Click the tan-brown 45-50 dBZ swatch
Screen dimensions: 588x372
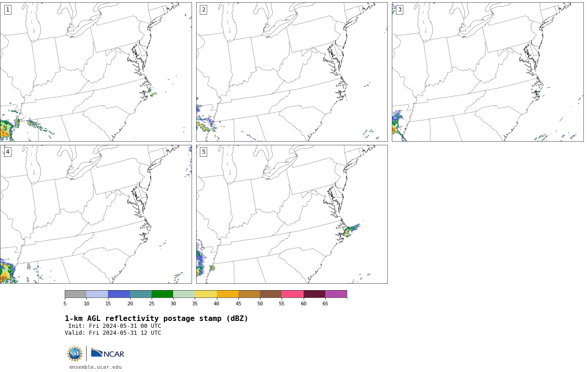[249, 294]
